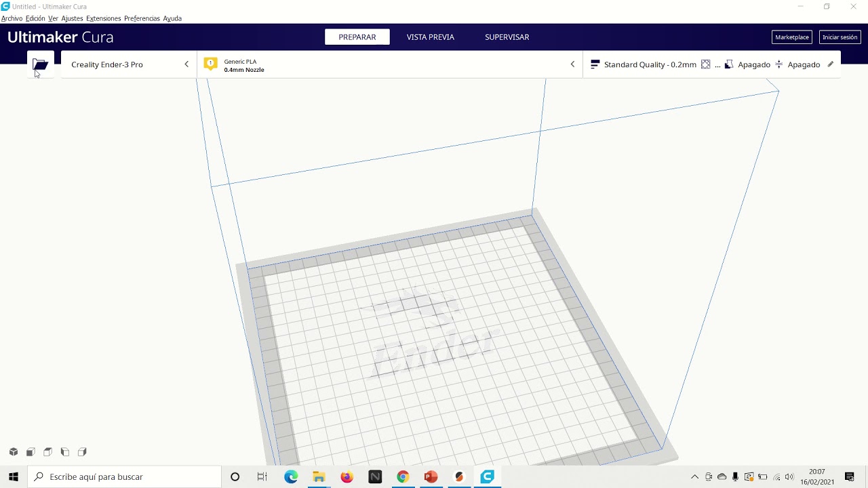Click the layer height profile icon
Screen dimensions: 868x488
pyautogui.click(x=595, y=64)
